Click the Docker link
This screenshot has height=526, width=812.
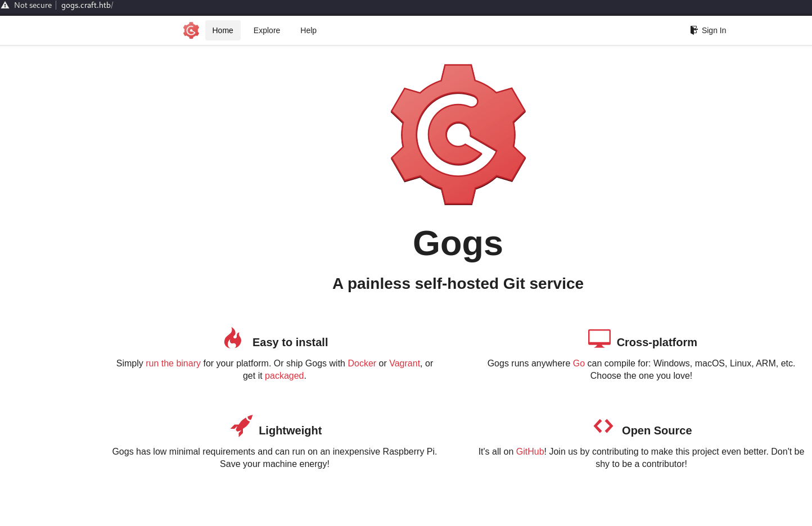pyautogui.click(x=362, y=363)
